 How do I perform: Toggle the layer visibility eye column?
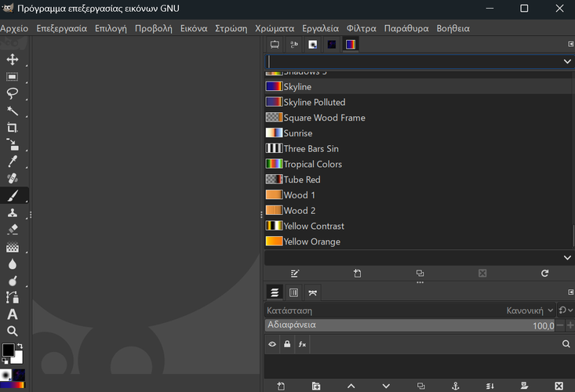point(273,344)
